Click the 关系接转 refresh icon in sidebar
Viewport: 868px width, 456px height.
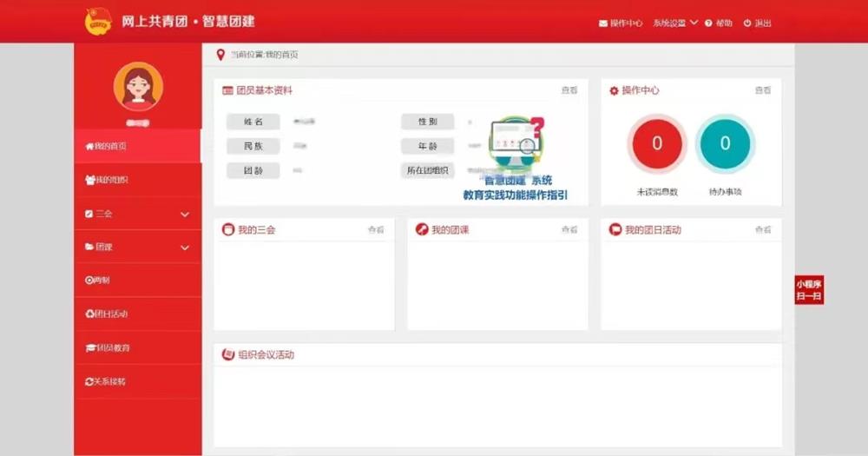[89, 381]
